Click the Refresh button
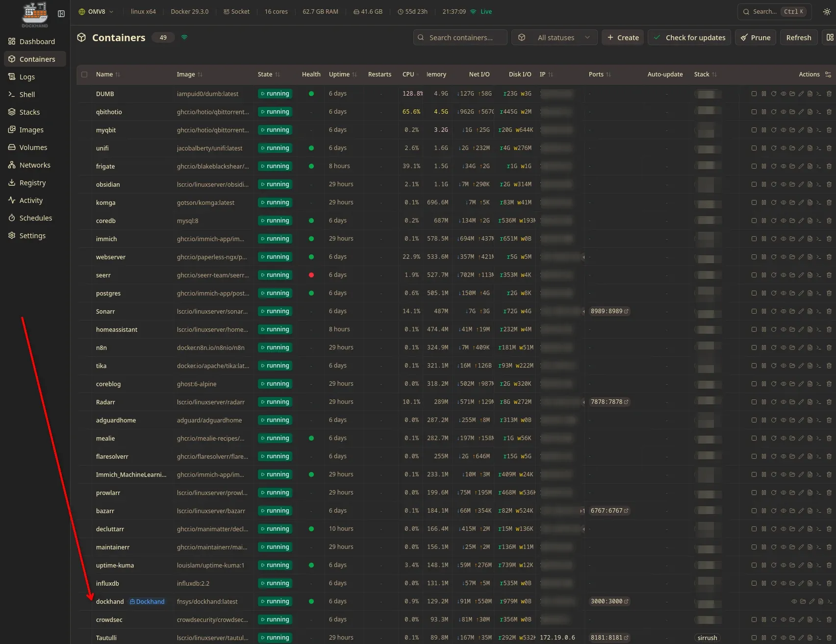The image size is (836, 644). (x=798, y=37)
